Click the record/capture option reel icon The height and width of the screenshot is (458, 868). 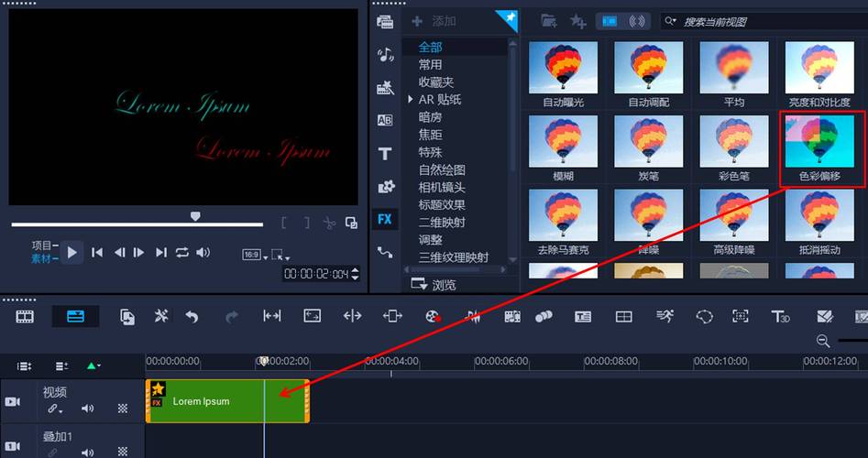point(433,316)
